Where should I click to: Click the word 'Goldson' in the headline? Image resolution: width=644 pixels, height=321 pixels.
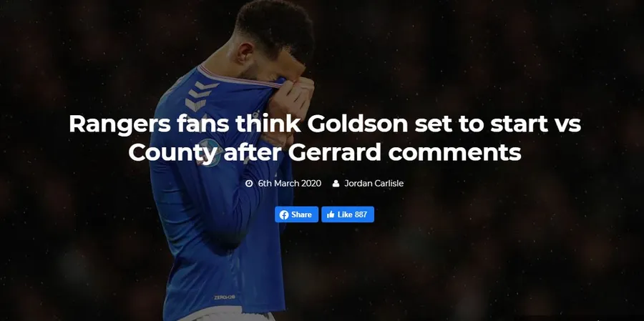pyautogui.click(x=358, y=123)
